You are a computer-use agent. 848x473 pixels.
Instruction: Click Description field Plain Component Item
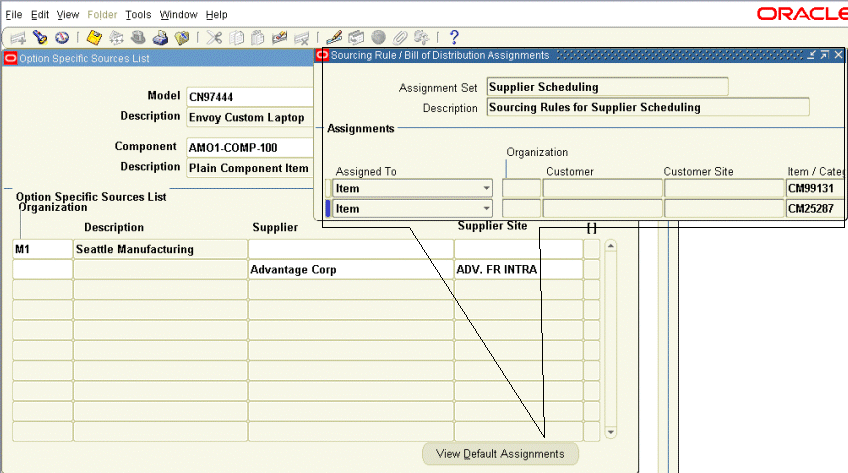coord(250,168)
